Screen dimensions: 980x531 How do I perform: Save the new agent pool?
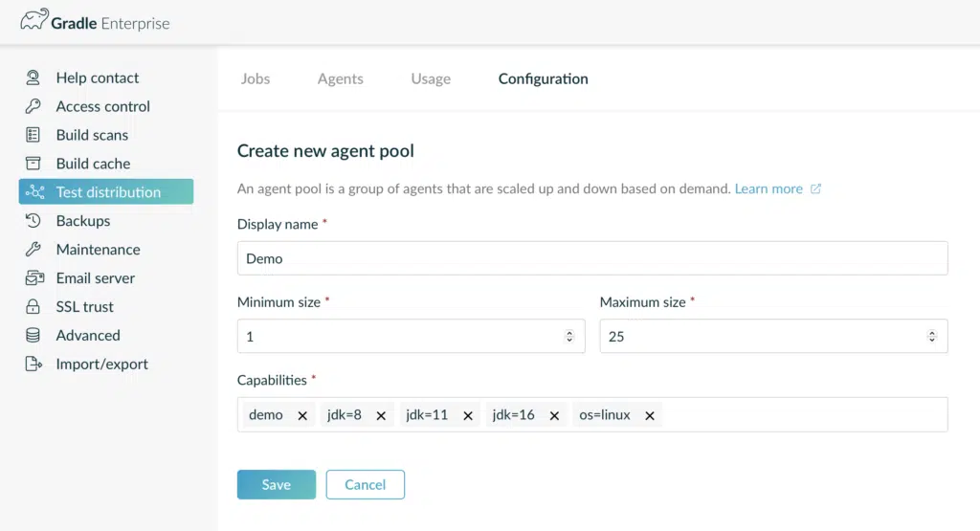pos(276,485)
